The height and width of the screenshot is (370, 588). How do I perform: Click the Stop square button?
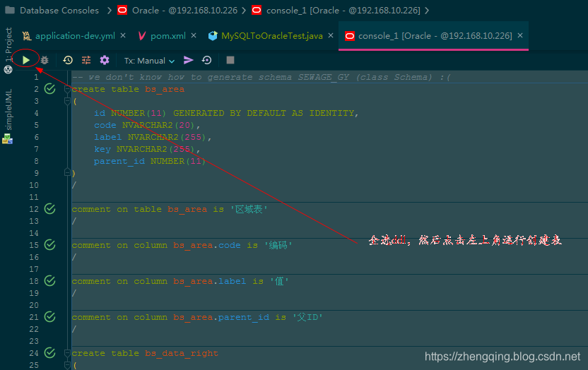pos(230,60)
